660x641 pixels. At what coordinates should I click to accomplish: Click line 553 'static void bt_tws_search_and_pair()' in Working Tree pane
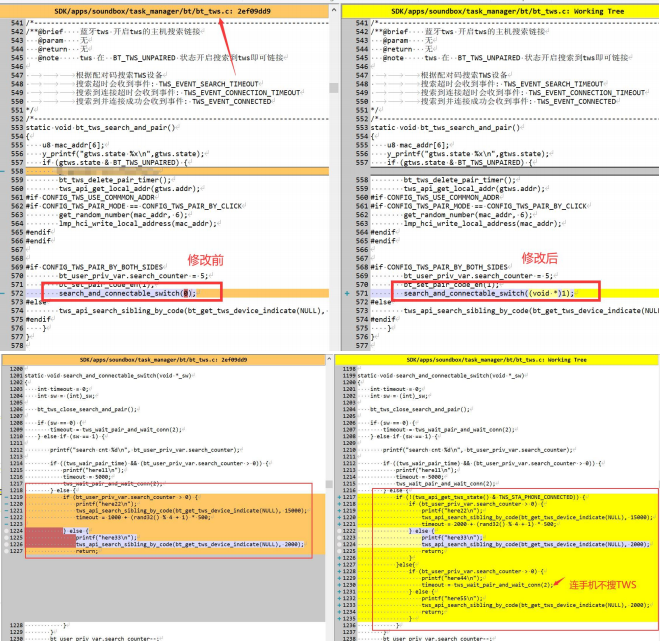click(x=445, y=128)
